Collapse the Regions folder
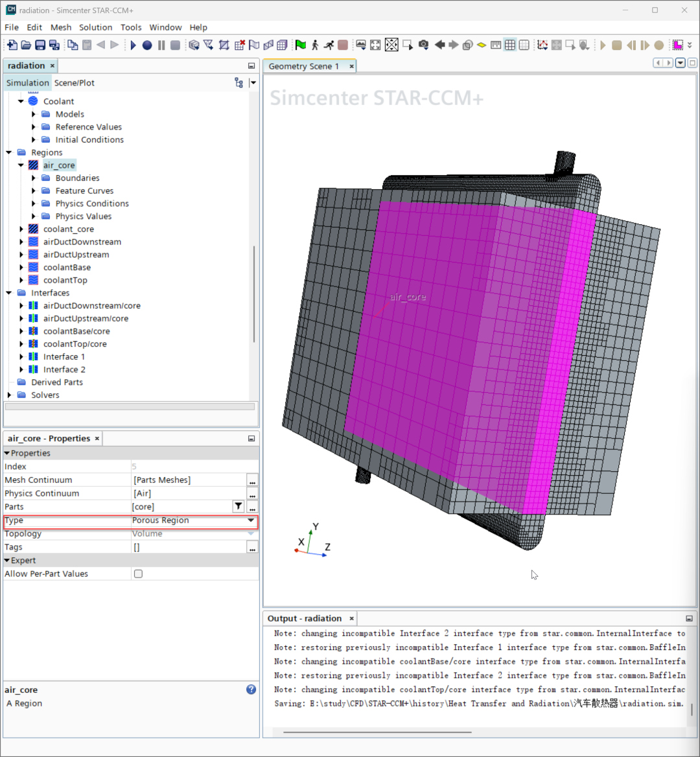This screenshot has height=757, width=700. pyautogui.click(x=8, y=152)
